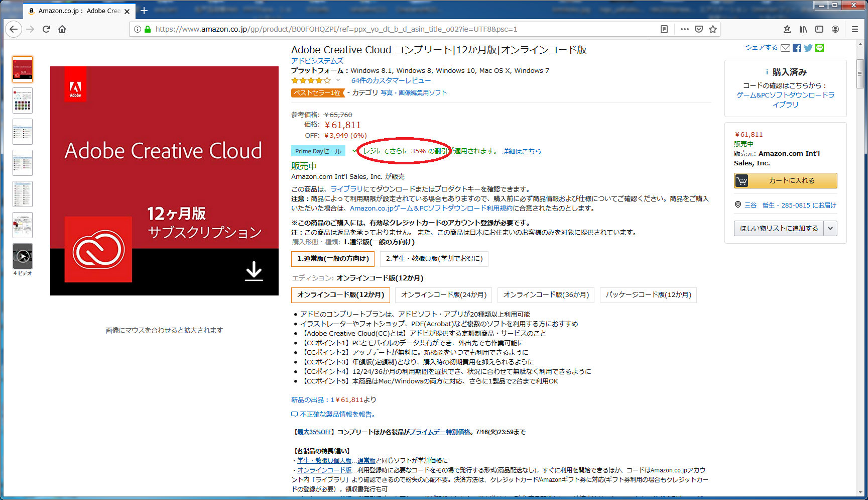This screenshot has width=868, height=500.
Task: Select the second thumbnail showing app icons
Action: point(23,101)
